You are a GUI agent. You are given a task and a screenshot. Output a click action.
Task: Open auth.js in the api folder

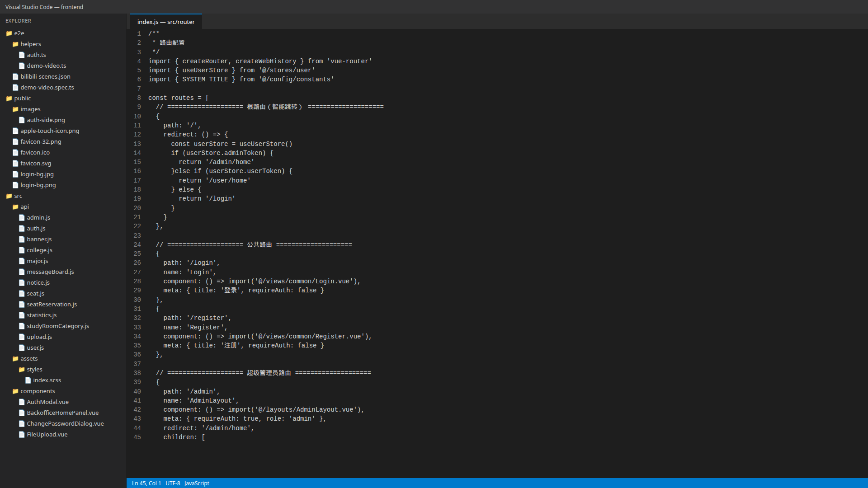point(63,229)
